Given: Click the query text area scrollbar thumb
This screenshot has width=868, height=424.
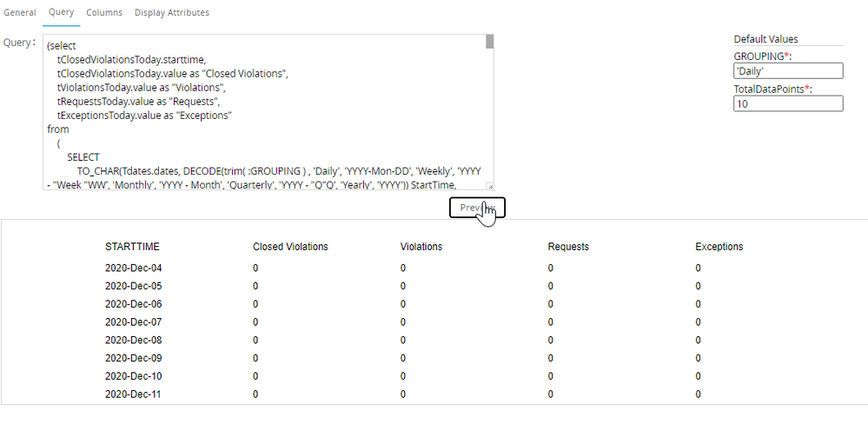Looking at the screenshot, I should (489, 42).
